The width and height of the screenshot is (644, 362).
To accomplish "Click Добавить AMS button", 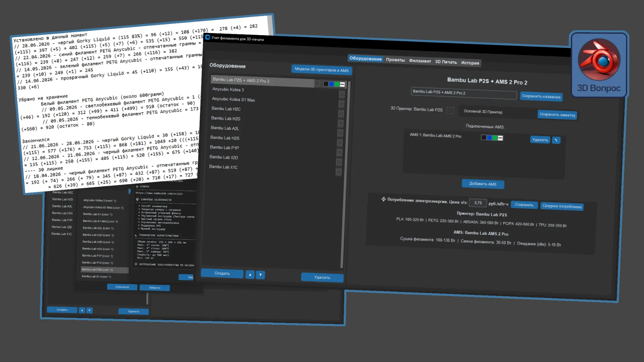I will coord(483,184).
